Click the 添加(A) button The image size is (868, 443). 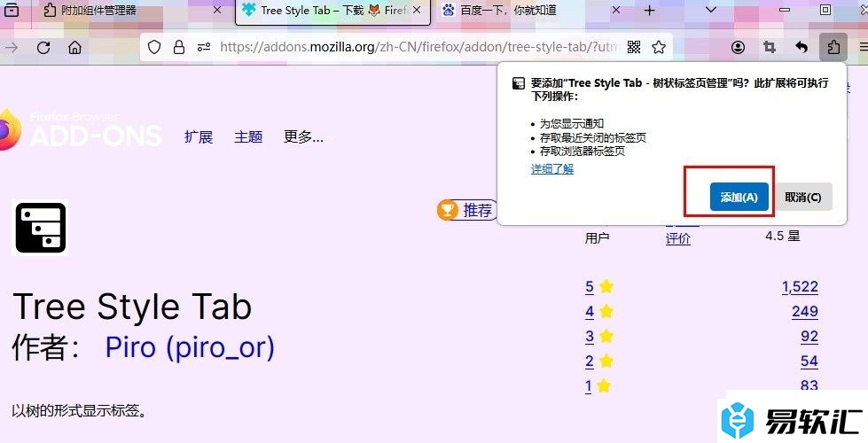coord(739,197)
